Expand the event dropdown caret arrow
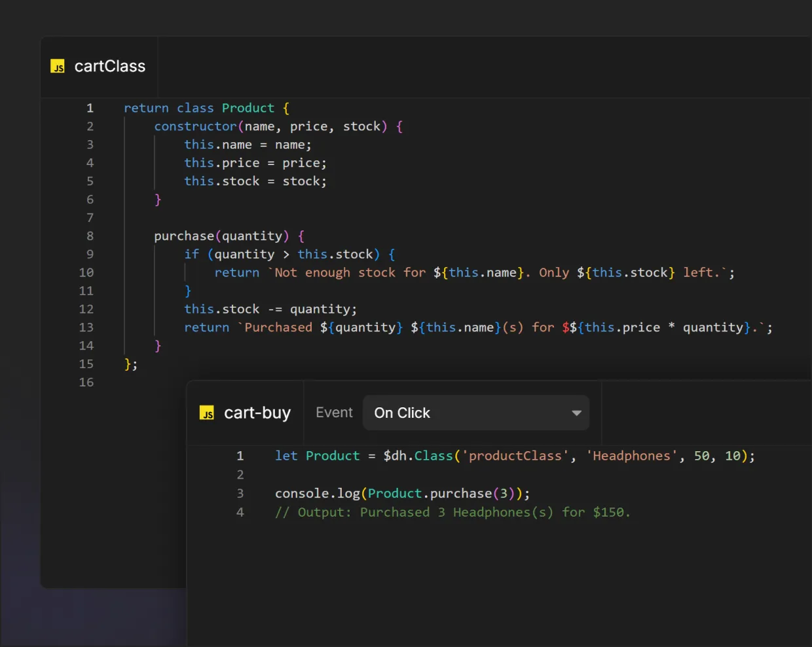This screenshot has width=812, height=647. pyautogui.click(x=576, y=413)
